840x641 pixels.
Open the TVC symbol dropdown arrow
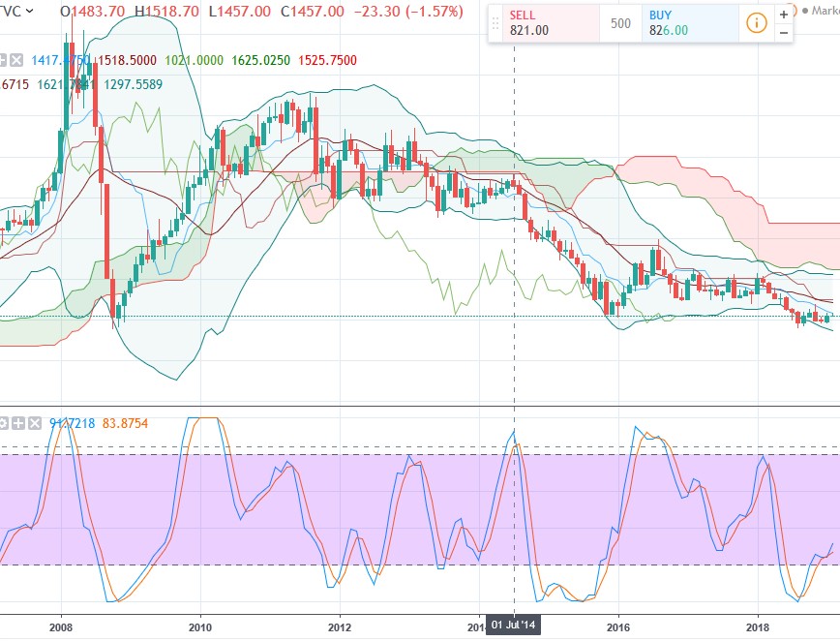[29, 12]
